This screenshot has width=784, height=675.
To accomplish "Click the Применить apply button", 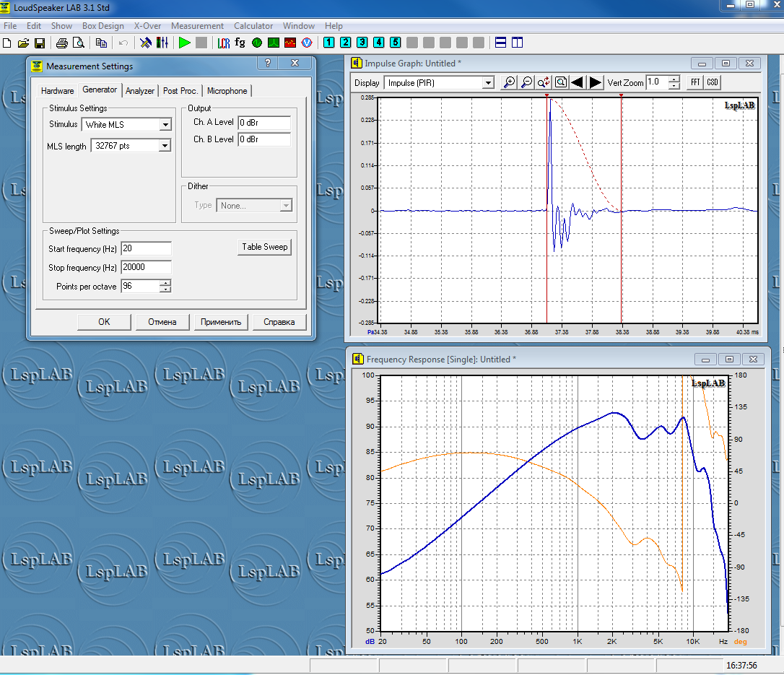I will pos(221,322).
